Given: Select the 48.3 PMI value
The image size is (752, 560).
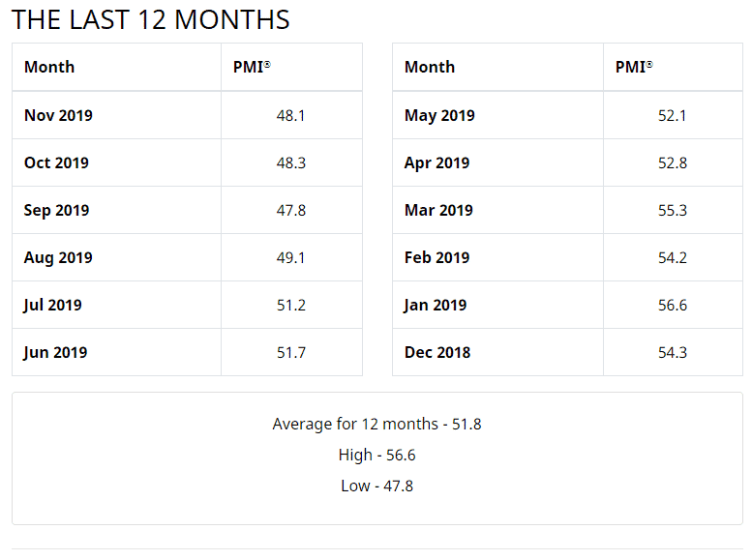Looking at the screenshot, I should (291, 162).
